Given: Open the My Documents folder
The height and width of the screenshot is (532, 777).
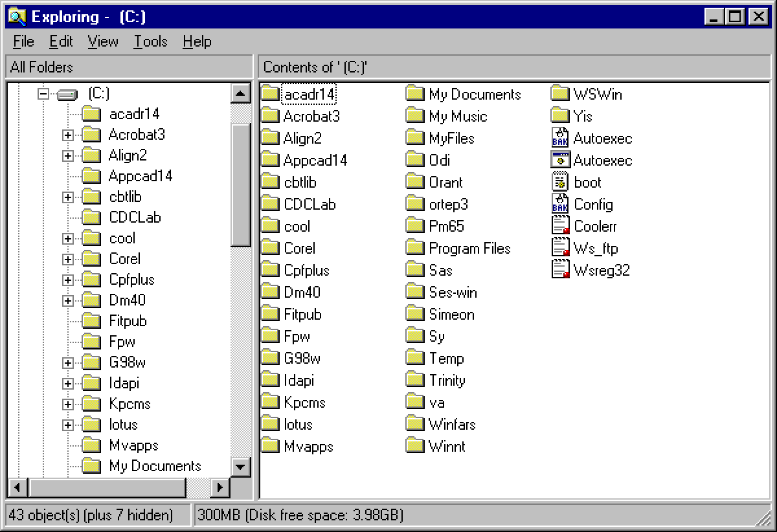Looking at the screenshot, I should (x=474, y=94).
